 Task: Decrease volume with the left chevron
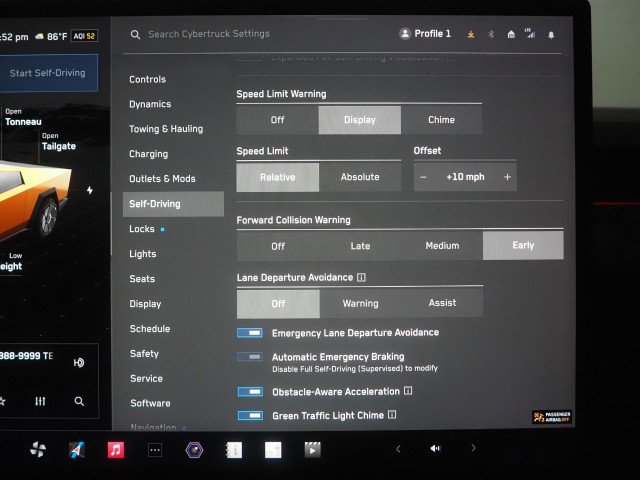click(398, 449)
